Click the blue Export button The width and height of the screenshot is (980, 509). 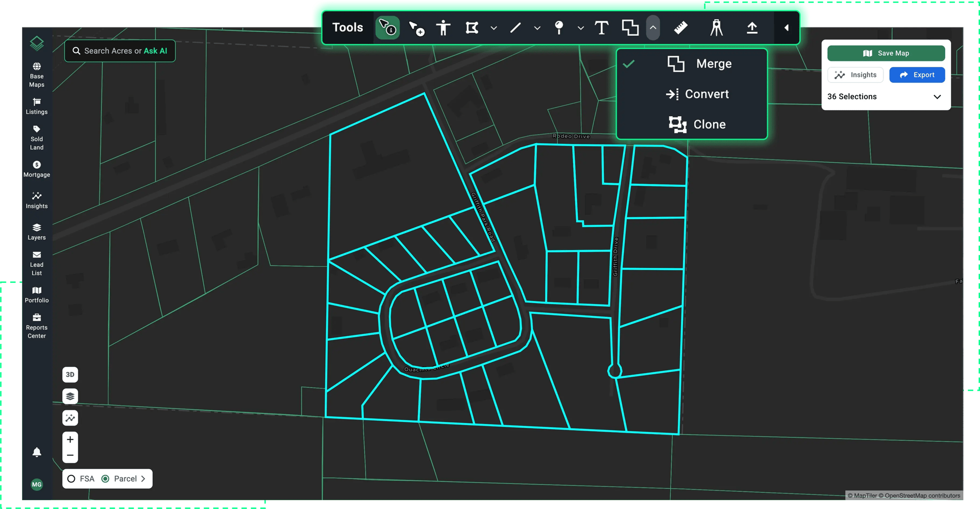click(917, 75)
